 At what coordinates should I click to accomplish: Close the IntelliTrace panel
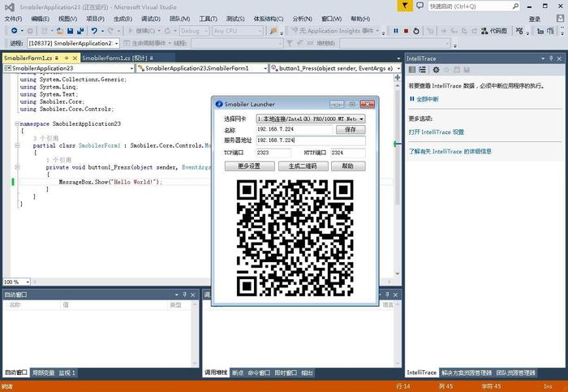[x=559, y=58]
